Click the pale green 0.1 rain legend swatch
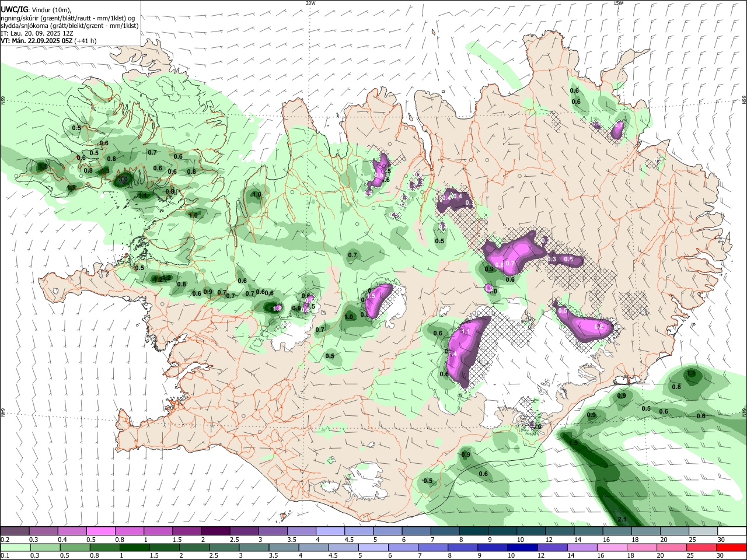 15,547
